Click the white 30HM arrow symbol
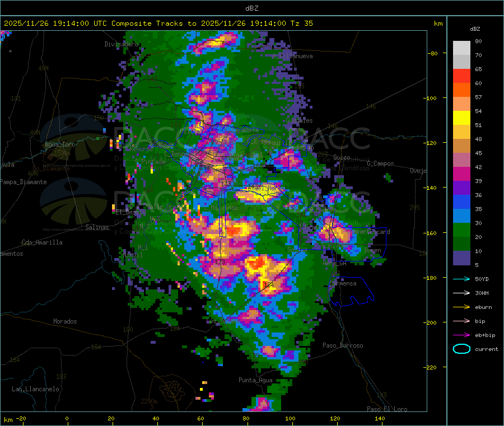Image resolution: width=504 pixels, height=426 pixels. pos(461,293)
